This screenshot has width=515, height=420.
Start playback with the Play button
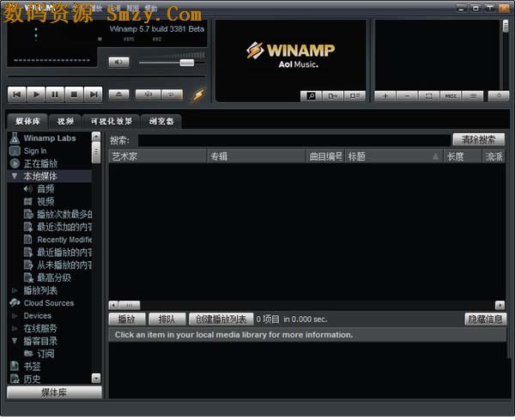click(36, 94)
